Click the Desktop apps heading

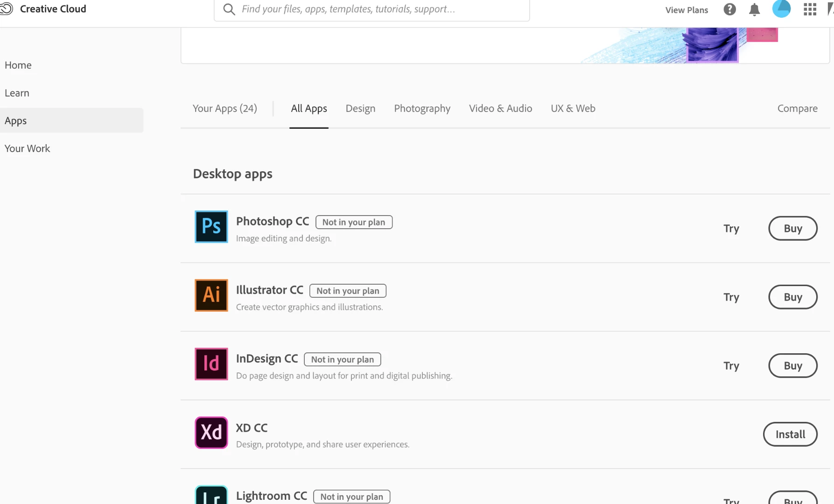pos(232,174)
